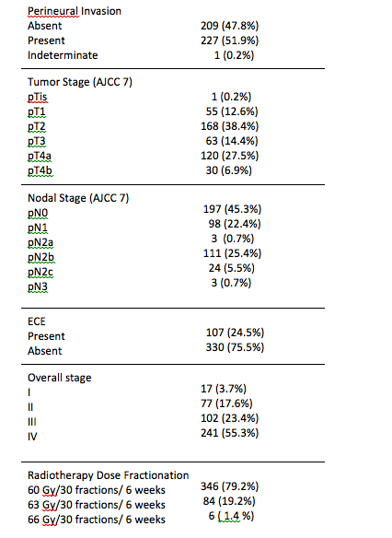Click the Indeterminate row label
The image size is (392, 538).
(x=63, y=55)
